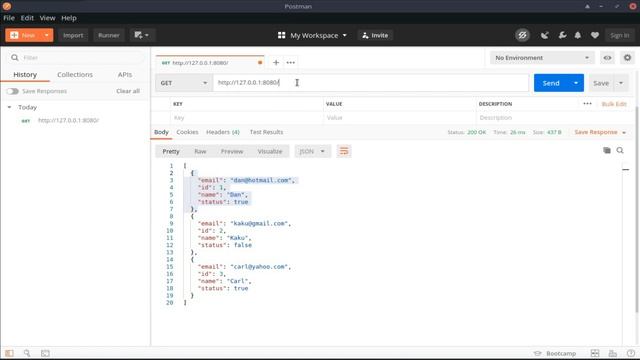Viewport: 640px width, 360px height.
Task: Click the heart icon in header
Action: tap(595, 36)
